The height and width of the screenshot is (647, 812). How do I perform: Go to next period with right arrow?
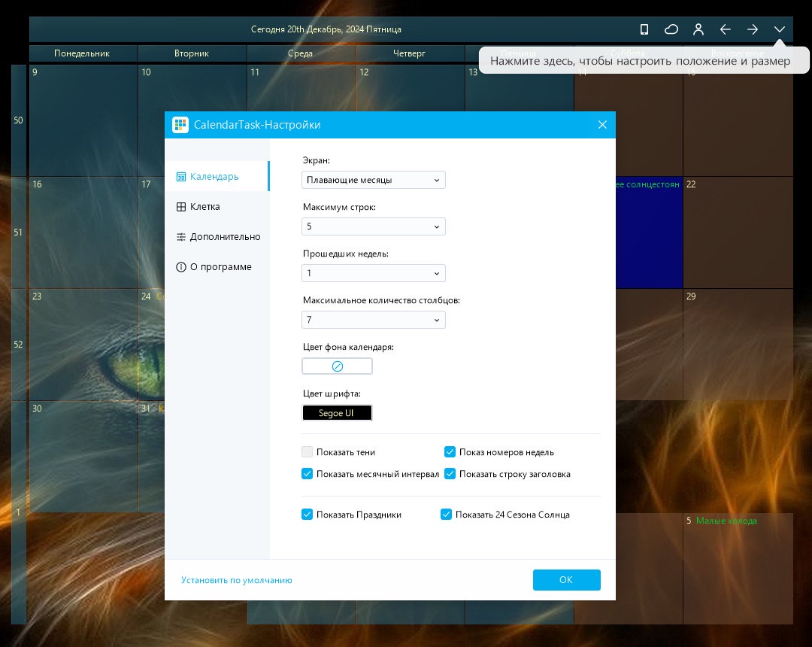753,29
